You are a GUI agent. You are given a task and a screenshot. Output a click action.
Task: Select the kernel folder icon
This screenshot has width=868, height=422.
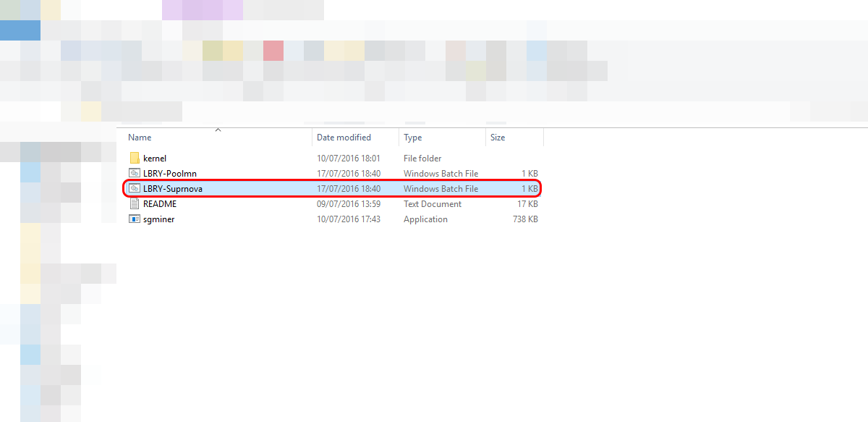[134, 158]
